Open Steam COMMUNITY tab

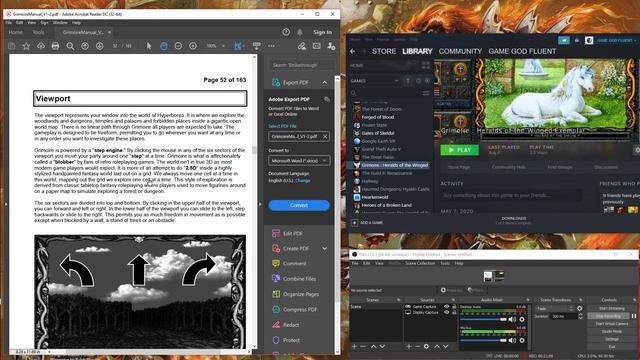pos(460,51)
